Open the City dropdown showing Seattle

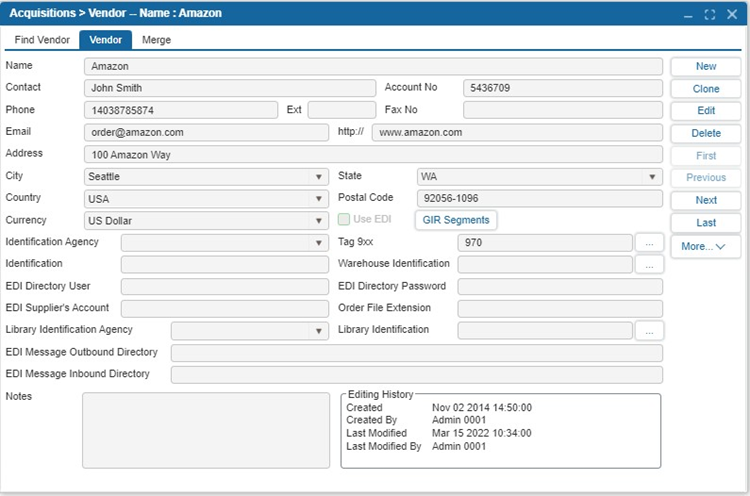tap(206, 176)
